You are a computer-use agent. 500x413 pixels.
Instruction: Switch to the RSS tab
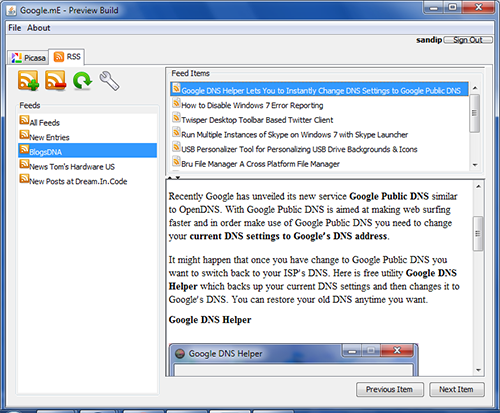point(67,57)
